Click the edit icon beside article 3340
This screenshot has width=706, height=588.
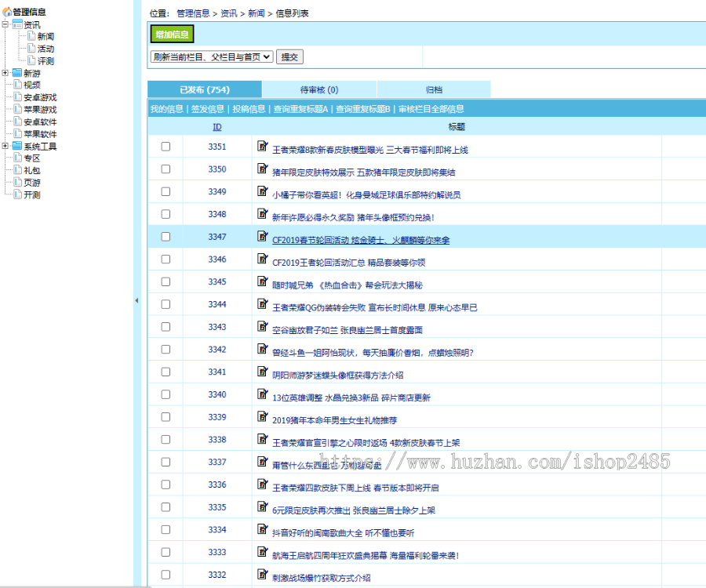263,394
